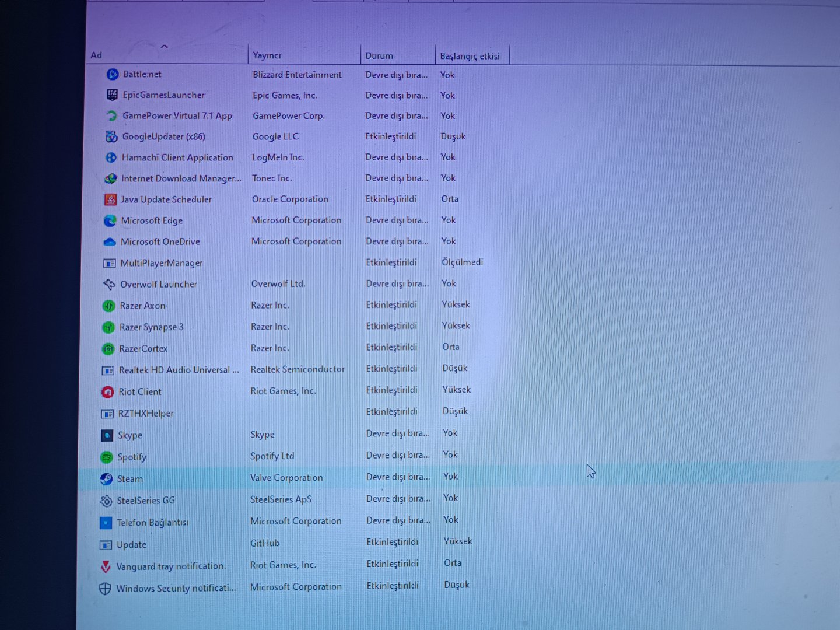Click the SteelSeries GG icon

pyautogui.click(x=106, y=501)
